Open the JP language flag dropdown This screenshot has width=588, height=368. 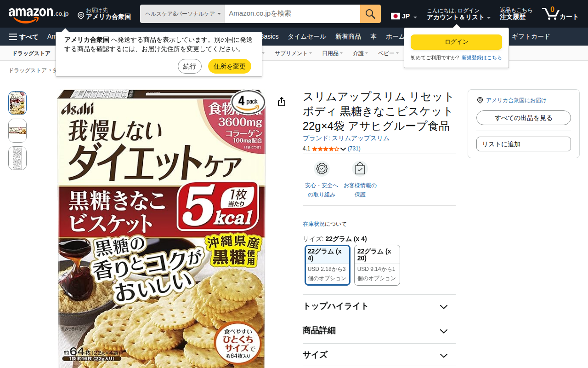point(404,17)
